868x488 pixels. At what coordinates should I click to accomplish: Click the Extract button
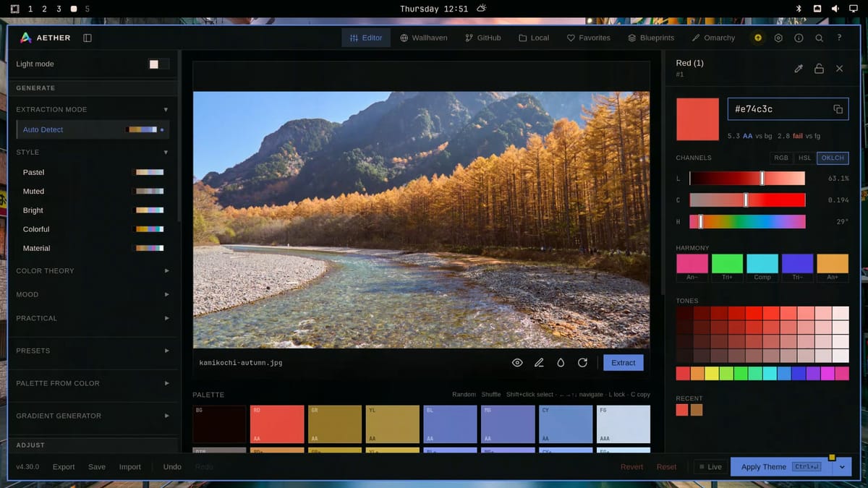(624, 363)
